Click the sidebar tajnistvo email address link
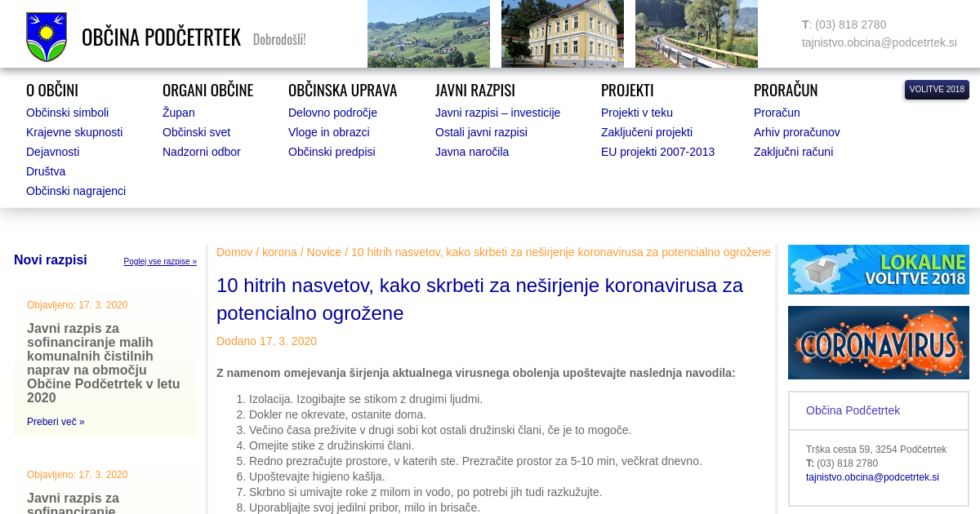This screenshot has height=514, width=980. click(872, 477)
